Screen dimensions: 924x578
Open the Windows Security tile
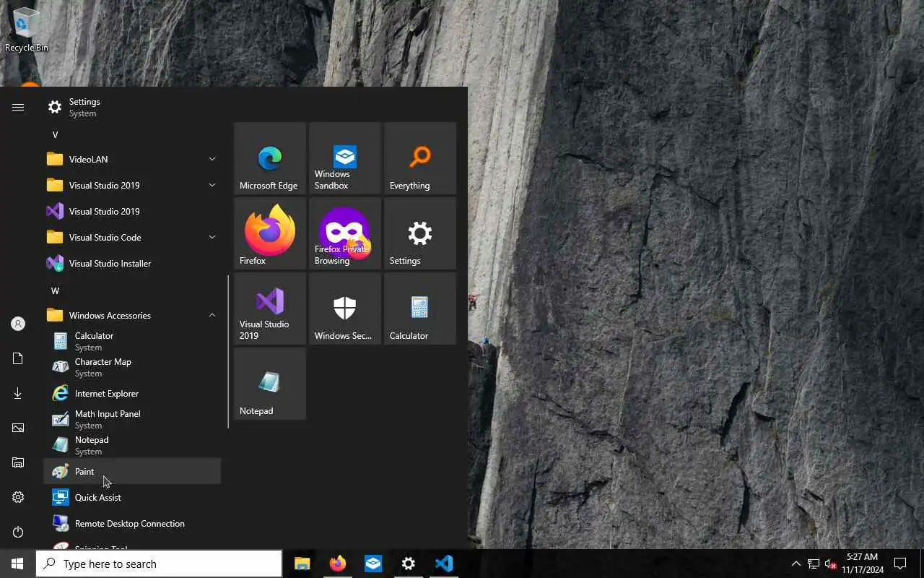click(344, 309)
